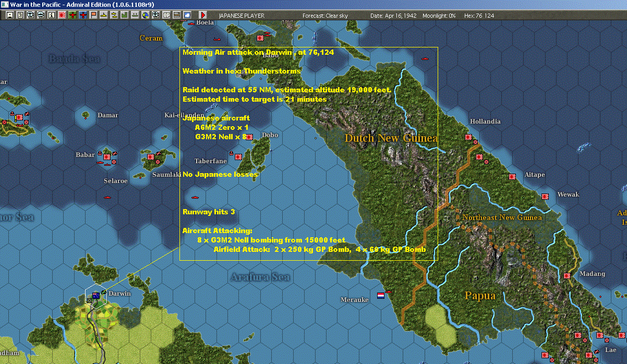Click the 'Hex: 76 124' status text
The height and width of the screenshot is (364, 627).
coord(478,16)
